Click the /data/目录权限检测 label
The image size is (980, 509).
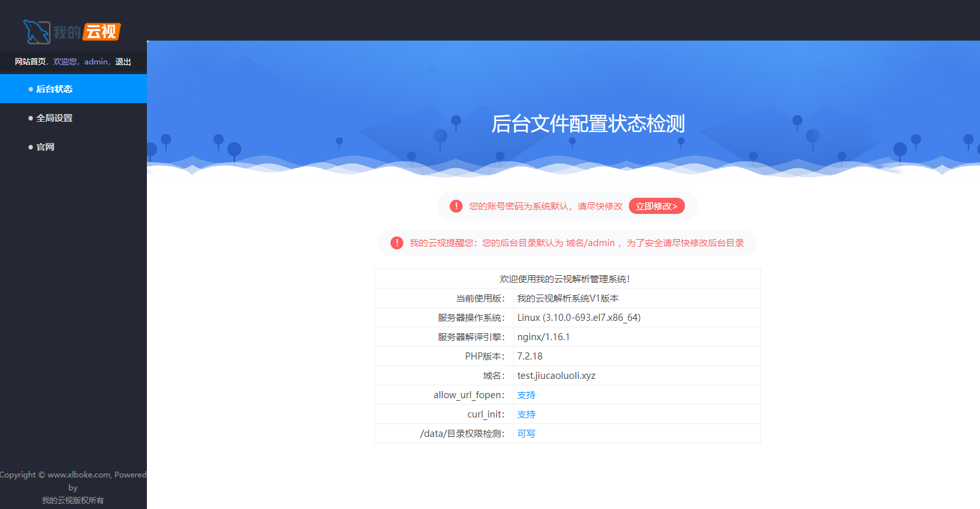tap(463, 434)
